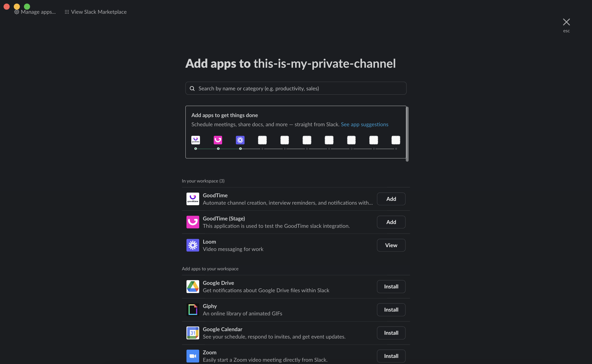
Task: Click the small GoodTime icon in progress tracker
Action: pos(195,140)
